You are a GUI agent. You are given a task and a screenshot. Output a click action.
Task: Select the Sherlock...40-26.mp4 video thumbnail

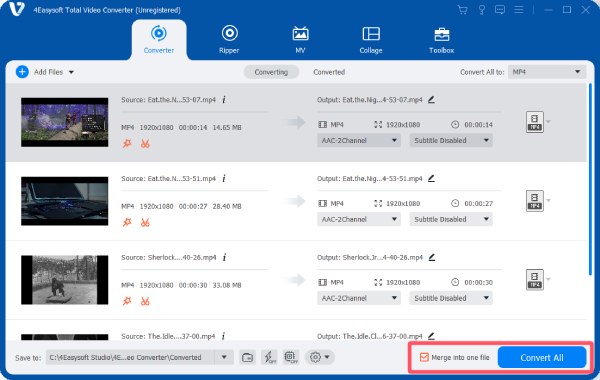click(65, 280)
